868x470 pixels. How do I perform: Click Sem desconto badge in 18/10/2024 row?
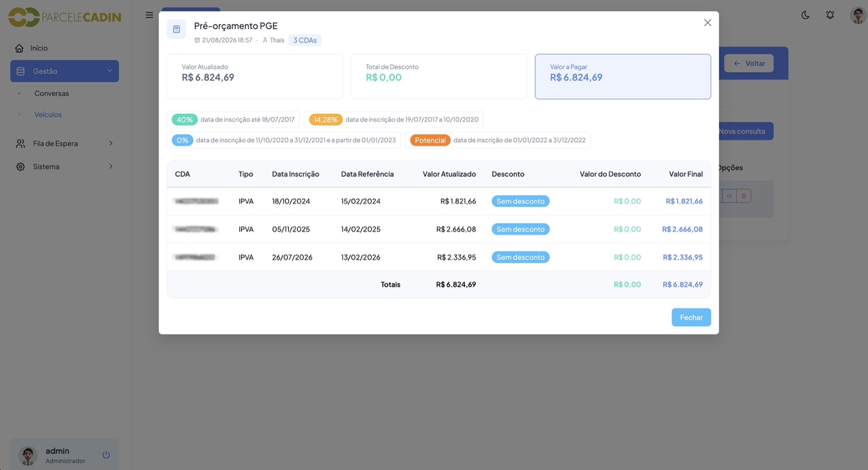pyautogui.click(x=521, y=201)
